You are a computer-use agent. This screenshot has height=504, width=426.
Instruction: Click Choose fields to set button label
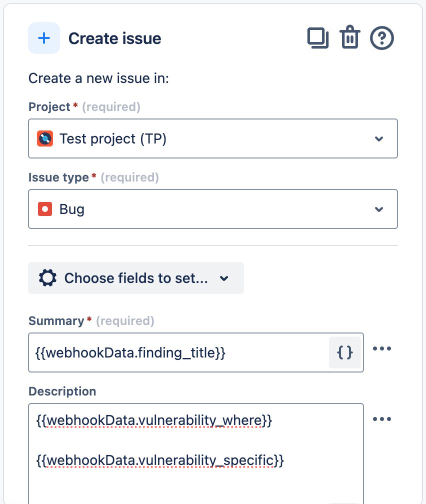pos(136,278)
